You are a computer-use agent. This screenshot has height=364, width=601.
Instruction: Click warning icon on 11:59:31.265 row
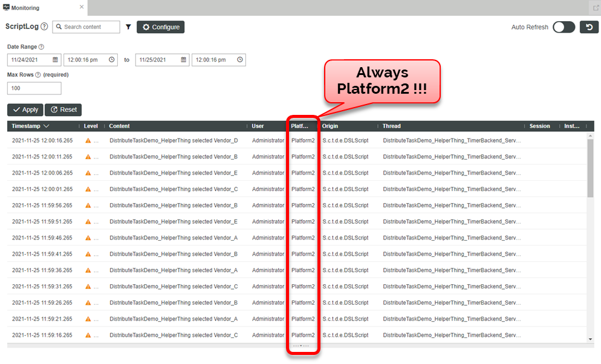pos(88,287)
